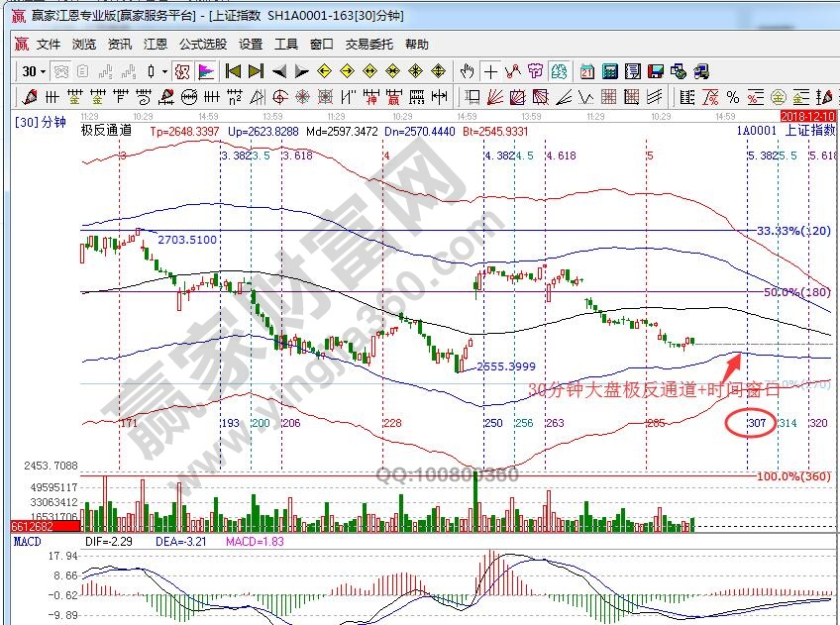Select the crosshair cursor tool
Screen dimensions: 840x625
[490, 71]
